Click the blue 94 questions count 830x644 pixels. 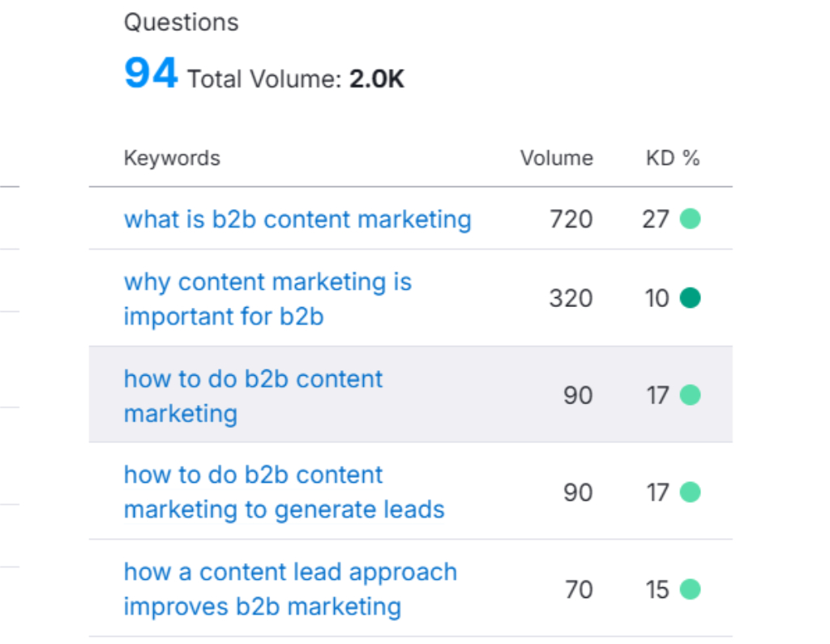pyautogui.click(x=151, y=75)
